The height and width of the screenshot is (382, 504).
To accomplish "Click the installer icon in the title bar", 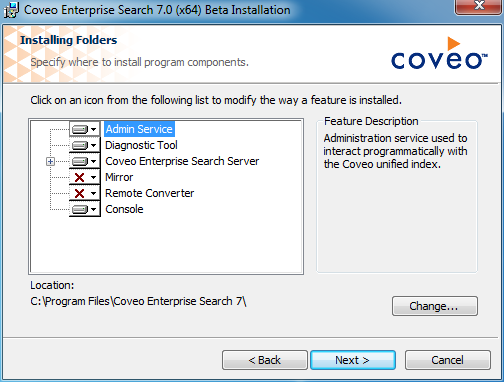I will (11, 10).
